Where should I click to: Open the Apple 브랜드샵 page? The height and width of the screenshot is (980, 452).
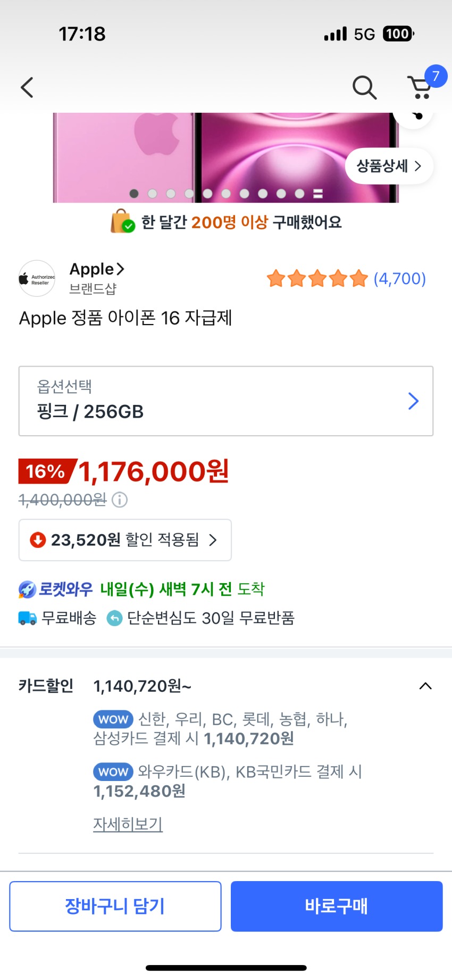pos(97,278)
